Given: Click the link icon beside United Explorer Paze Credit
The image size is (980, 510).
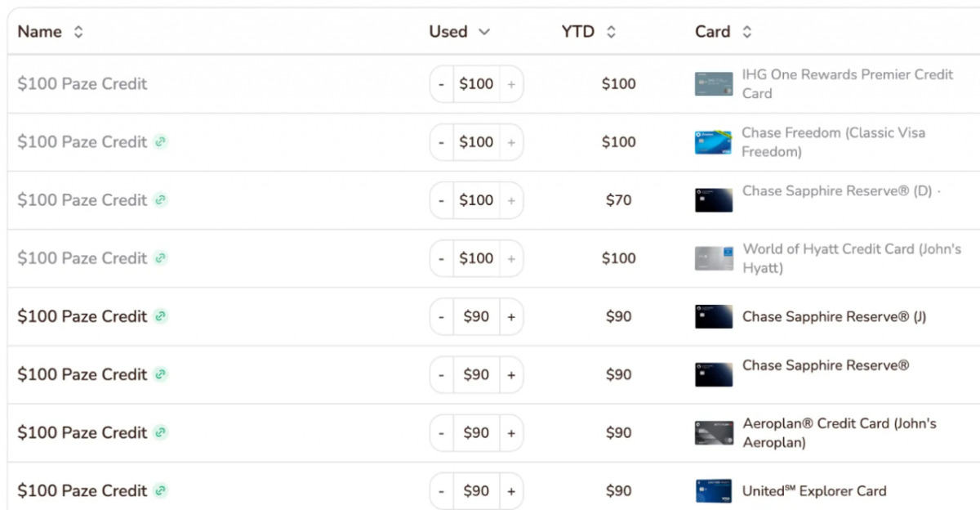Looking at the screenshot, I should 161,490.
